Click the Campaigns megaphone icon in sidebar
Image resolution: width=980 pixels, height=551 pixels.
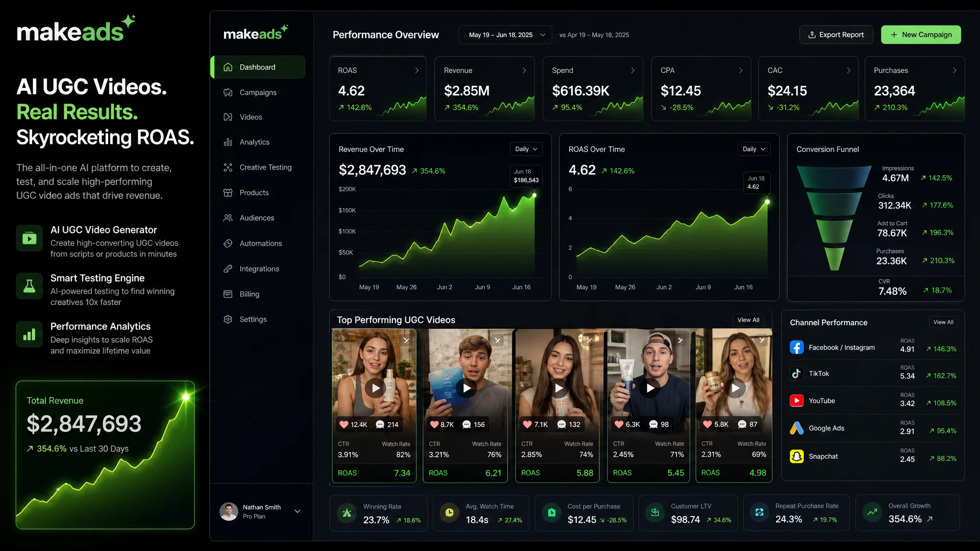228,92
